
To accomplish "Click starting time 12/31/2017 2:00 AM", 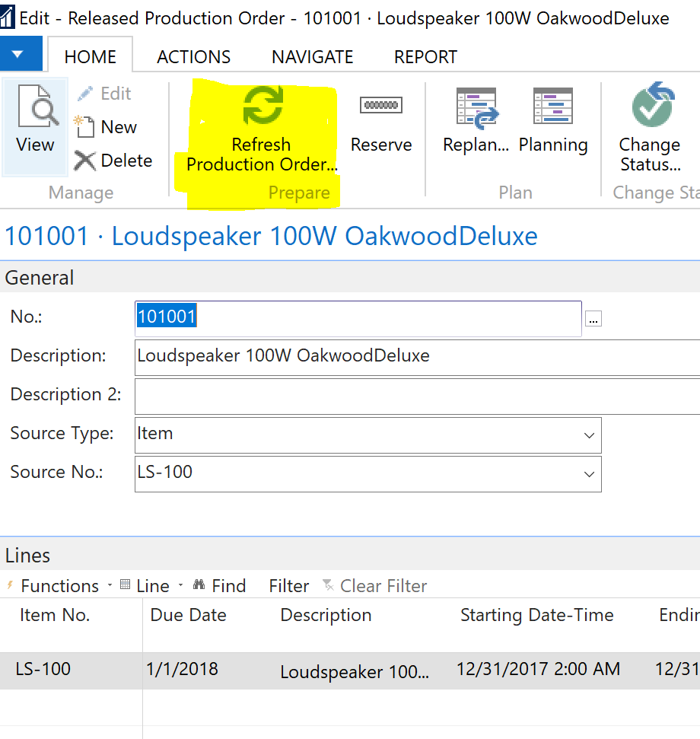I will click(539, 669).
